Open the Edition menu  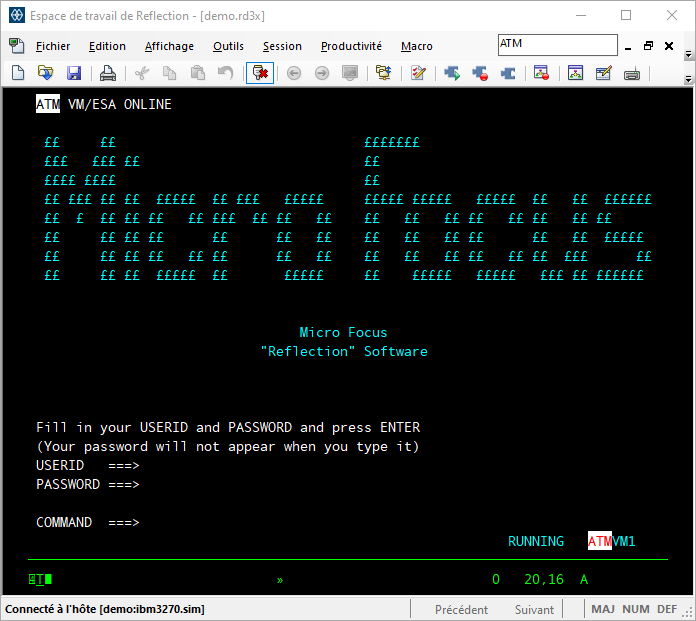tap(107, 46)
